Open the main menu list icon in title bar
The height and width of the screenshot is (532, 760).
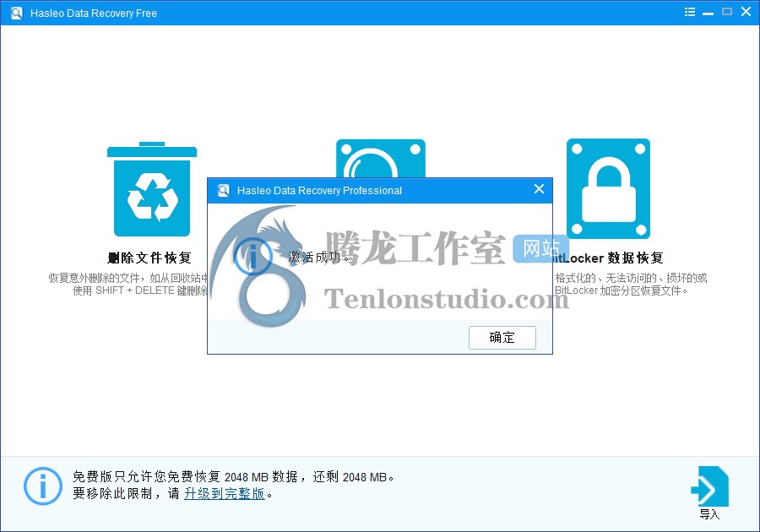(x=690, y=12)
